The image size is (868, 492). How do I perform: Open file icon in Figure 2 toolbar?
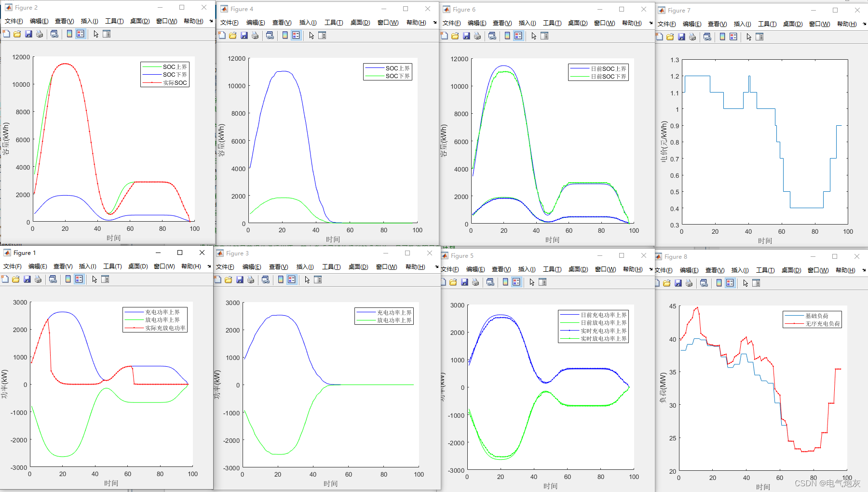point(17,34)
